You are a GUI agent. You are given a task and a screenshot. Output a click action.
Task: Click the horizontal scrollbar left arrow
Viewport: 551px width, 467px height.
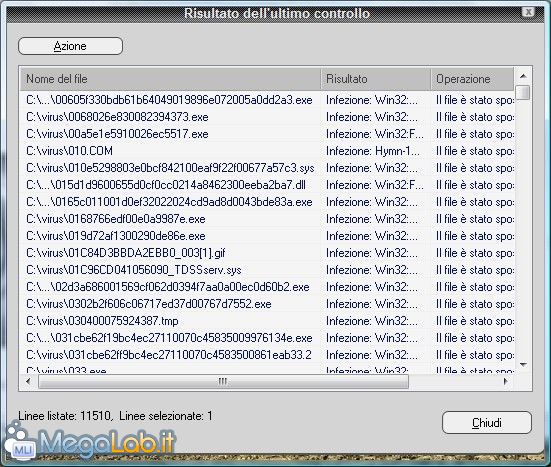coord(28,381)
